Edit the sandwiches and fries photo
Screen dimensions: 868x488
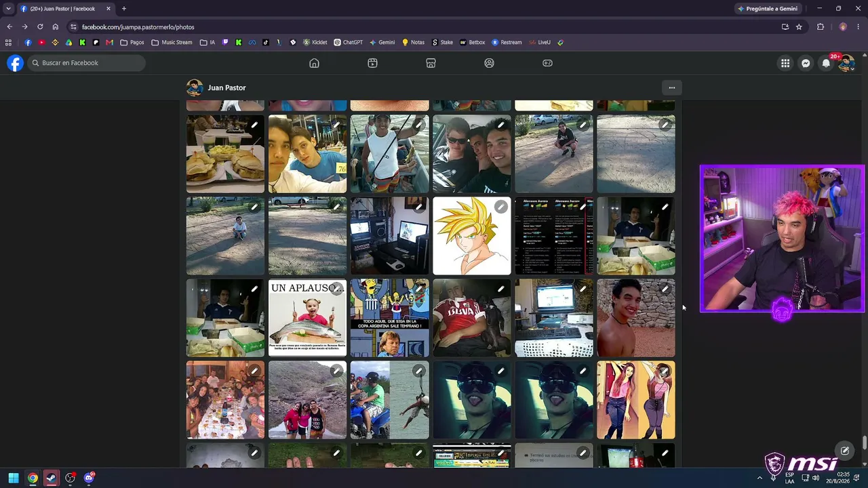pyautogui.click(x=254, y=125)
